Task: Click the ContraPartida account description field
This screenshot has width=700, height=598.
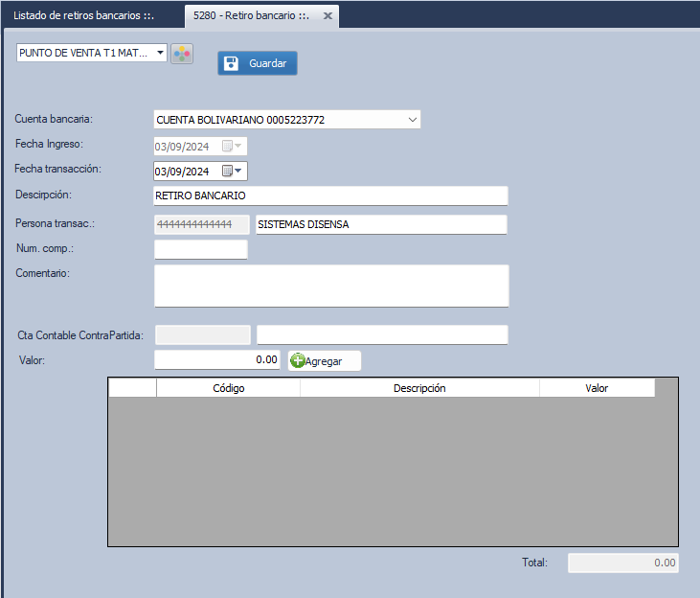Action: tap(381, 334)
